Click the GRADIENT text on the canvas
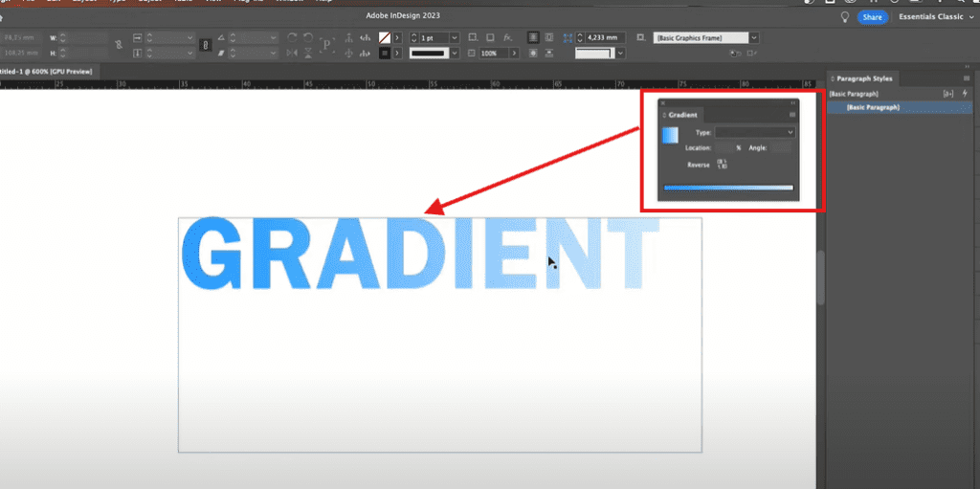Viewport: 980px width, 489px height. point(420,254)
